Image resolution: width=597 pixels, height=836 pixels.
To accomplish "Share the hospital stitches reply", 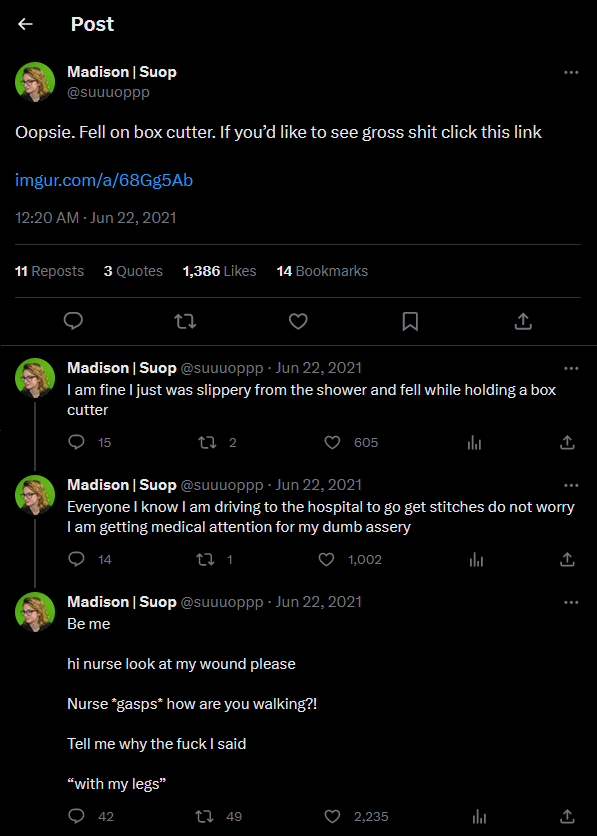I will click(x=567, y=559).
